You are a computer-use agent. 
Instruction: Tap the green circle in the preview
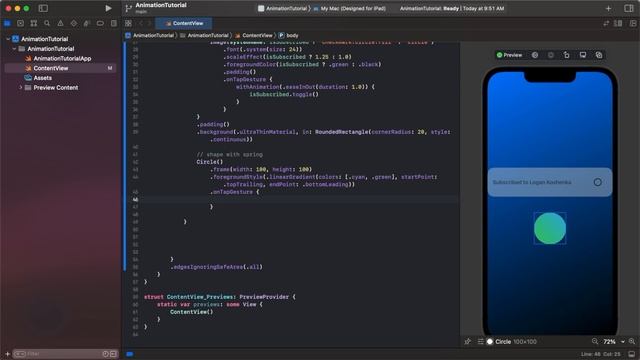click(x=550, y=228)
